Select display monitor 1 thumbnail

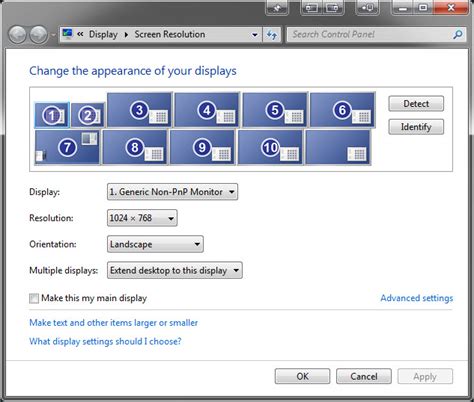tap(52, 115)
